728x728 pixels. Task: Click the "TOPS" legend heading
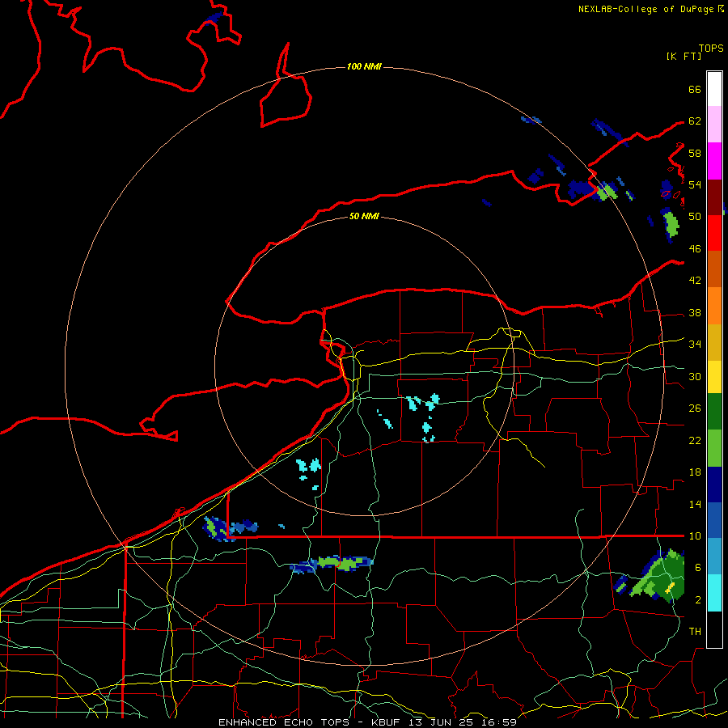(x=711, y=49)
